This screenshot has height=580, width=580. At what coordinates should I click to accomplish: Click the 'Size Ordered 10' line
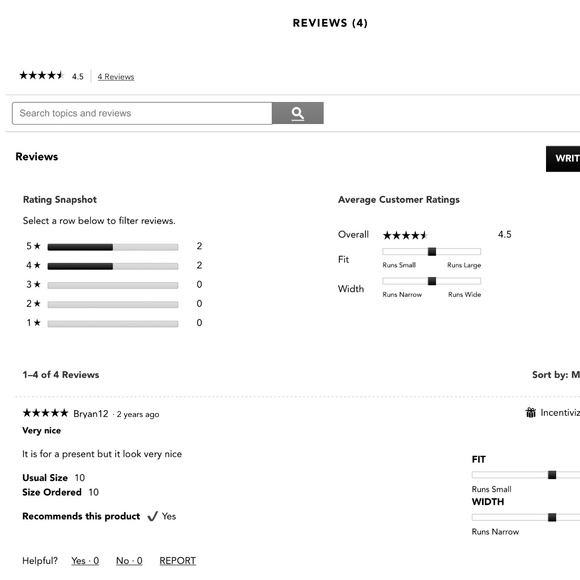pos(61,492)
